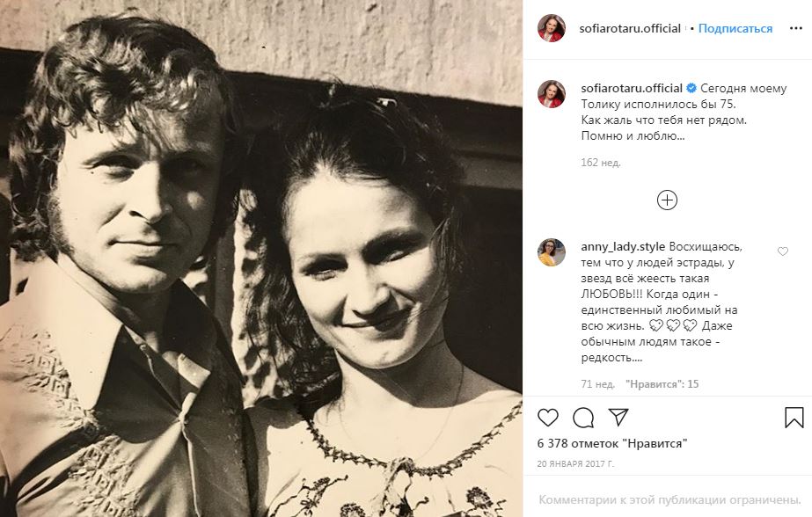The height and width of the screenshot is (517, 812).
Task: Load more comments with plus circle
Action: pyautogui.click(x=667, y=200)
